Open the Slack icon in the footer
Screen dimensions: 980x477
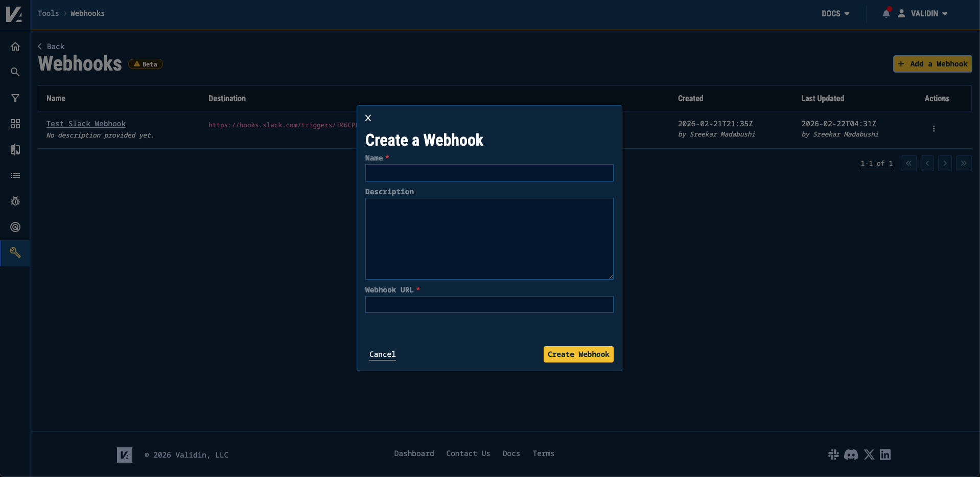(834, 455)
